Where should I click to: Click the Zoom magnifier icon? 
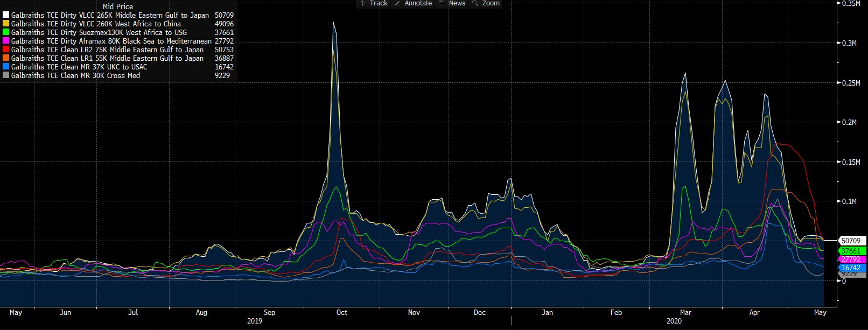click(475, 3)
